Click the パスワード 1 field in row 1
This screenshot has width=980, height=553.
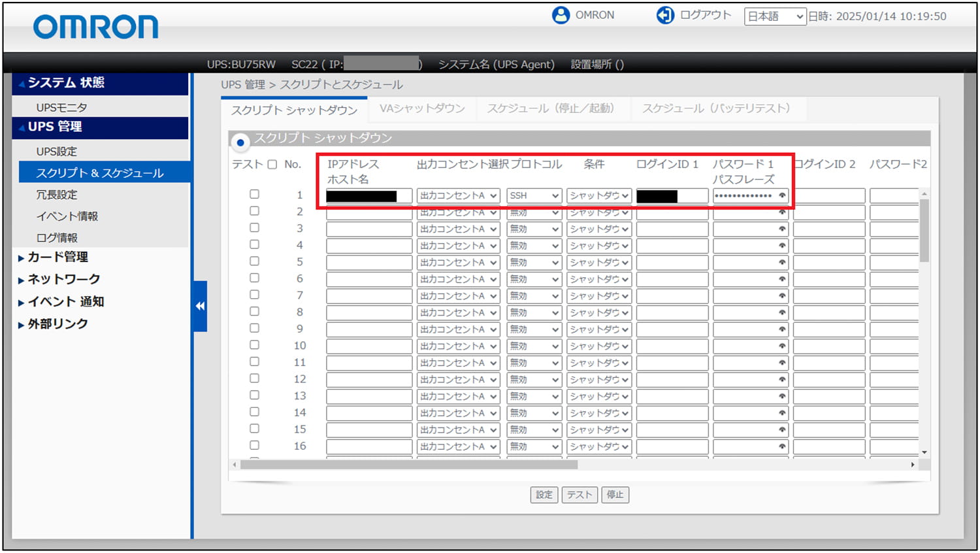(751, 195)
